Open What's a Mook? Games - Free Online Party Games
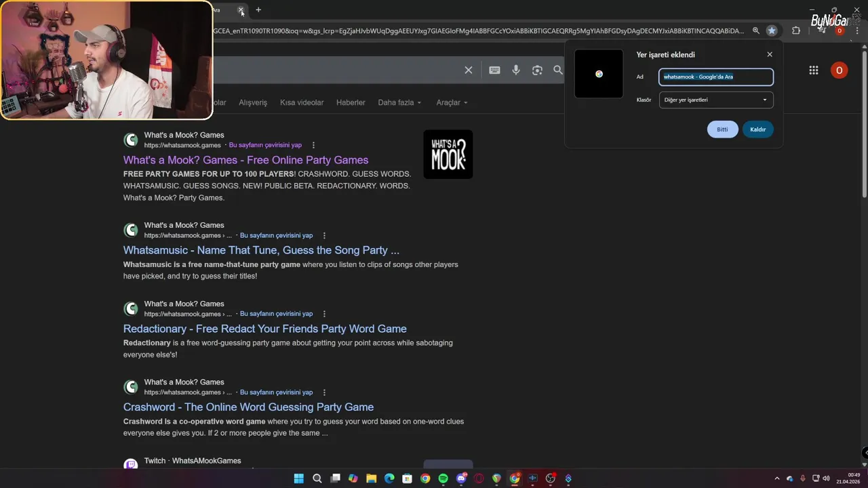Screen dimensions: 868x488 [x=245, y=160]
